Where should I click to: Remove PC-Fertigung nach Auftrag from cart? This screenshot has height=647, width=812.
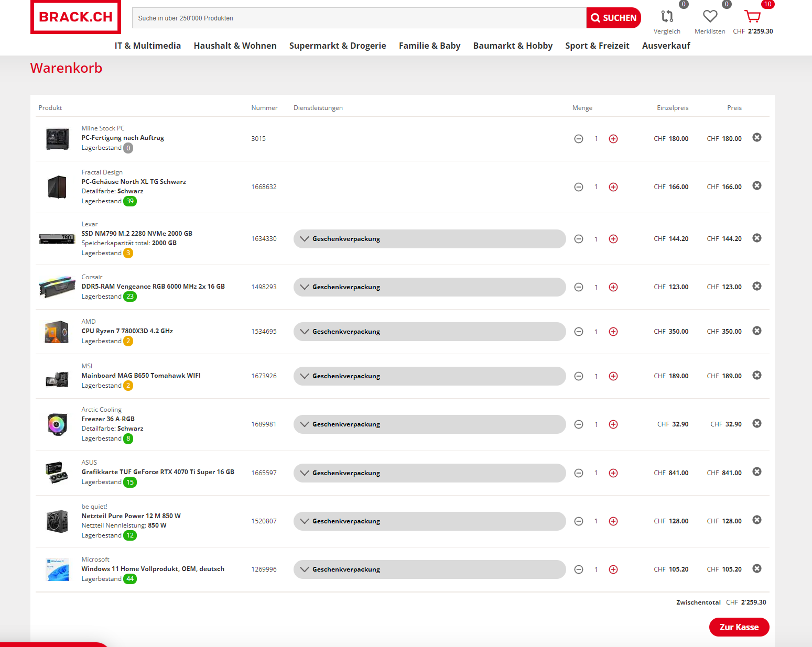[757, 137]
